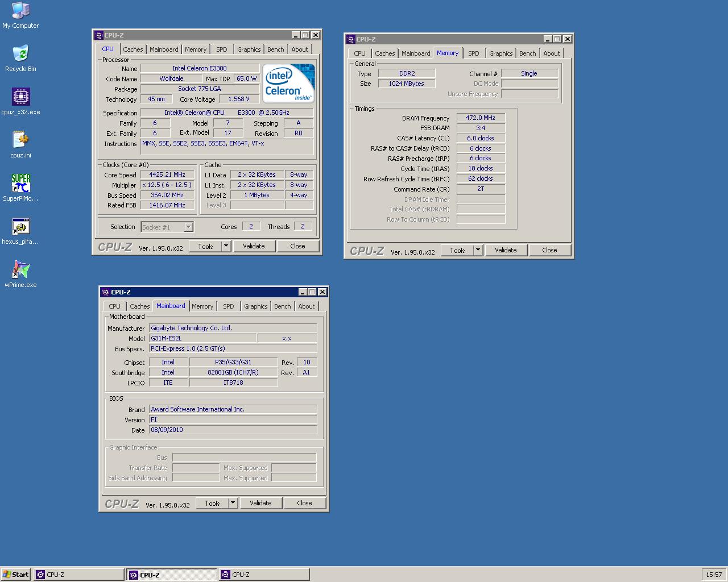The image size is (728, 582).
Task: Open Bench tab in the CPU window
Action: click(x=276, y=49)
